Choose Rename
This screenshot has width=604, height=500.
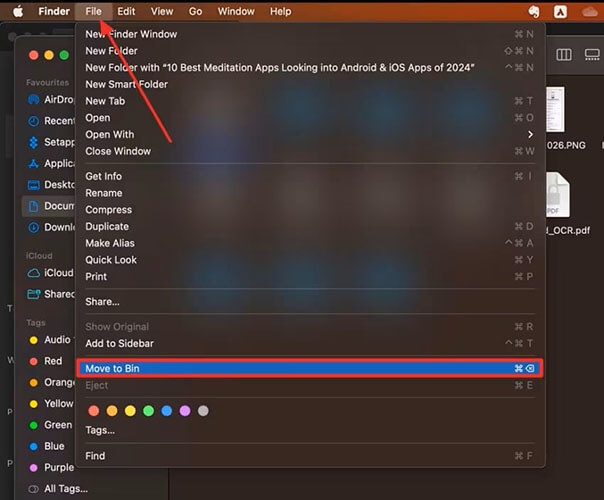[310, 193]
